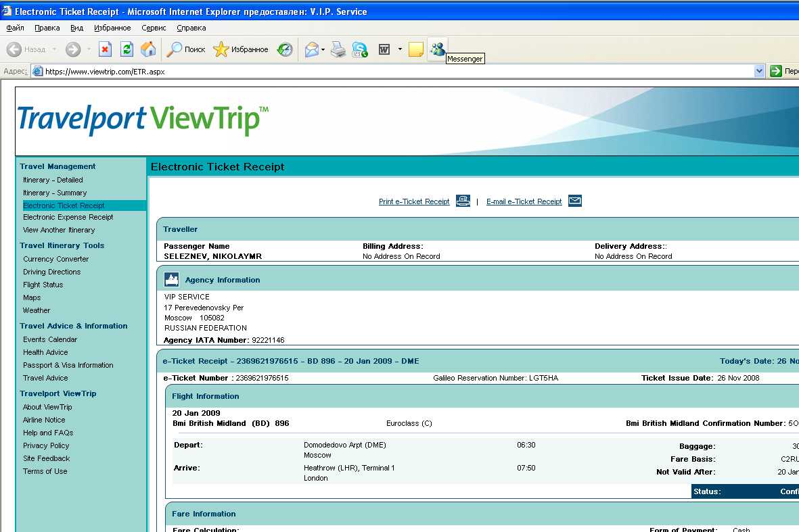The width and height of the screenshot is (799, 532).
Task: Click the green Go arrow button
Action: click(775, 71)
